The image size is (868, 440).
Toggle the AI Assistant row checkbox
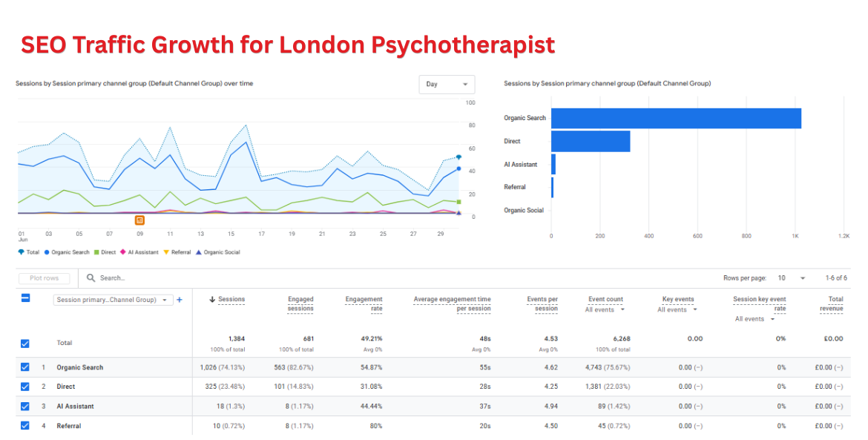25,406
